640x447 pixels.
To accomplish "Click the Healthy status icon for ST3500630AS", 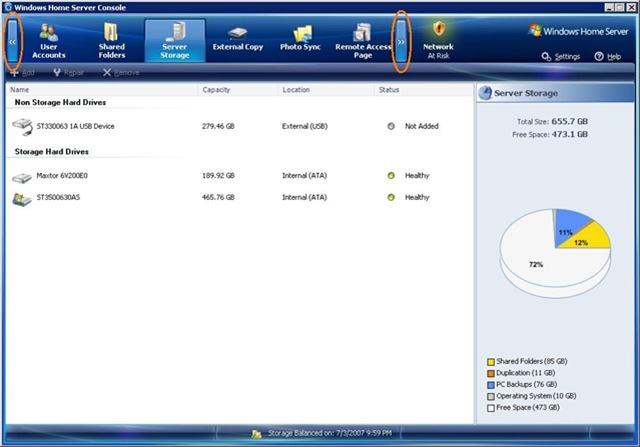I will click(391, 197).
